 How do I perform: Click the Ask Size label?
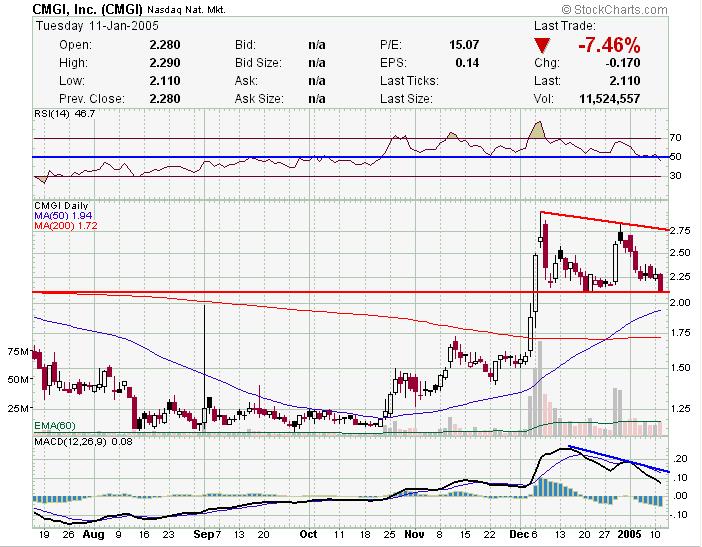259,98
